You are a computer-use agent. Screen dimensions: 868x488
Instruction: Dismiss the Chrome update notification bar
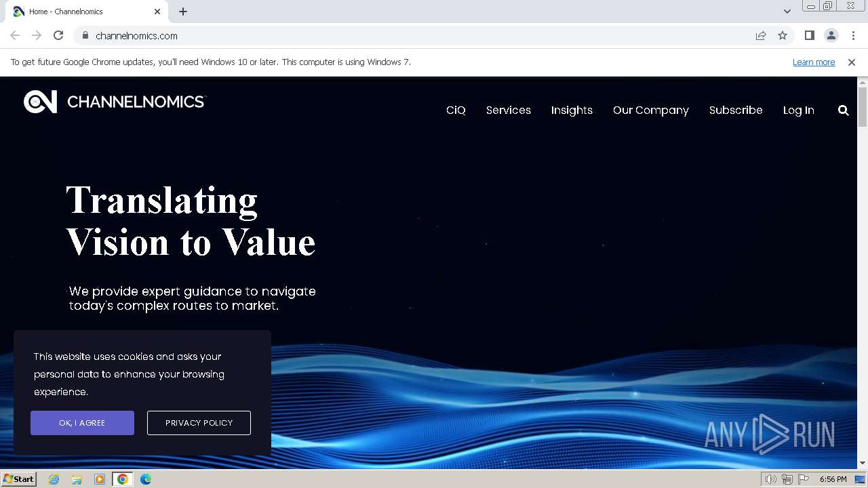852,62
